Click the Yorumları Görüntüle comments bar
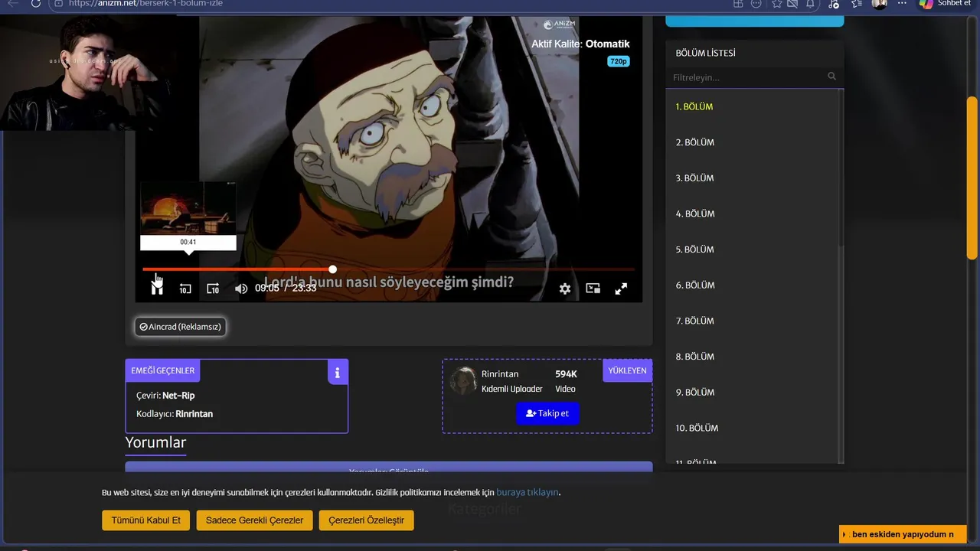Screen dimensions: 980x551 click(389, 467)
